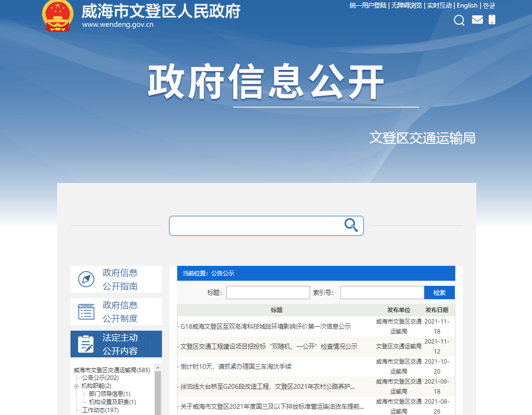Switch site language to English
The height and width of the screenshot is (415, 532).
click(467, 6)
